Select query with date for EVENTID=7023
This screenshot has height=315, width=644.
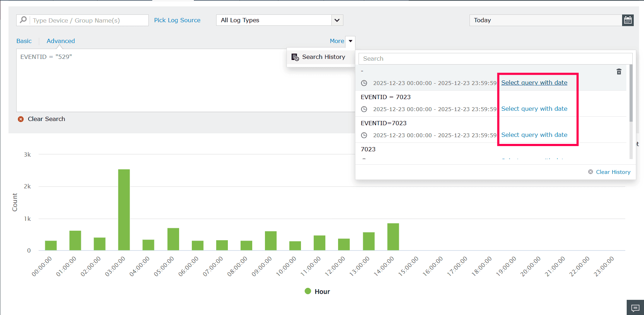534,135
